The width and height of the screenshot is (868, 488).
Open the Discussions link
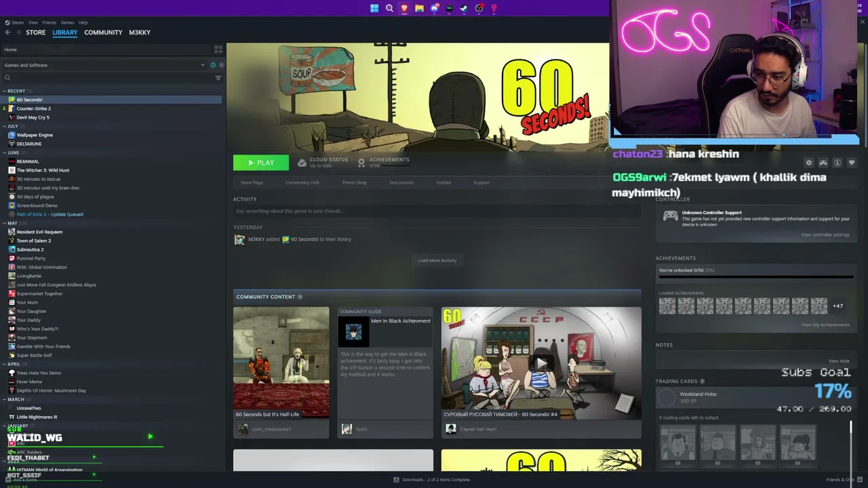(x=401, y=182)
